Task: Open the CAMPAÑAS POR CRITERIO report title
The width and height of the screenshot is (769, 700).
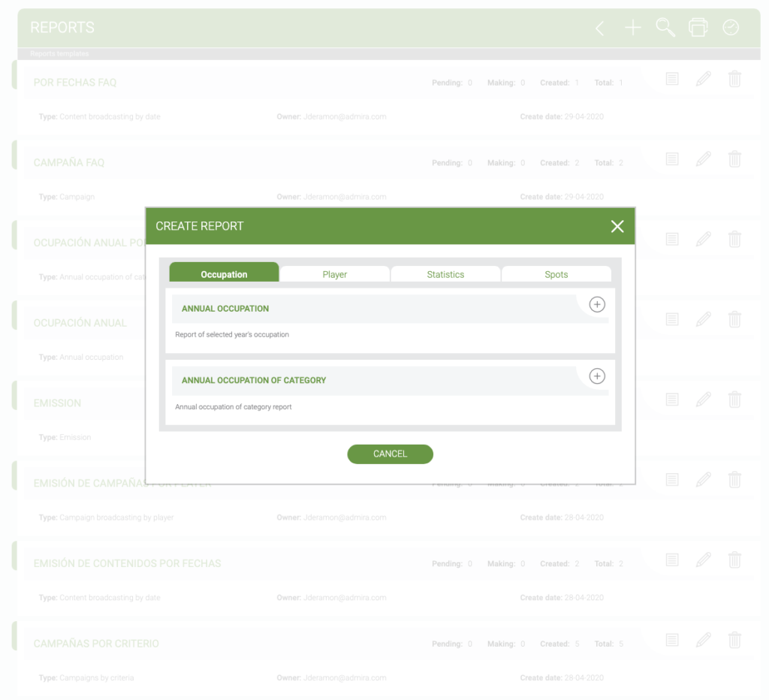Action: click(x=96, y=644)
